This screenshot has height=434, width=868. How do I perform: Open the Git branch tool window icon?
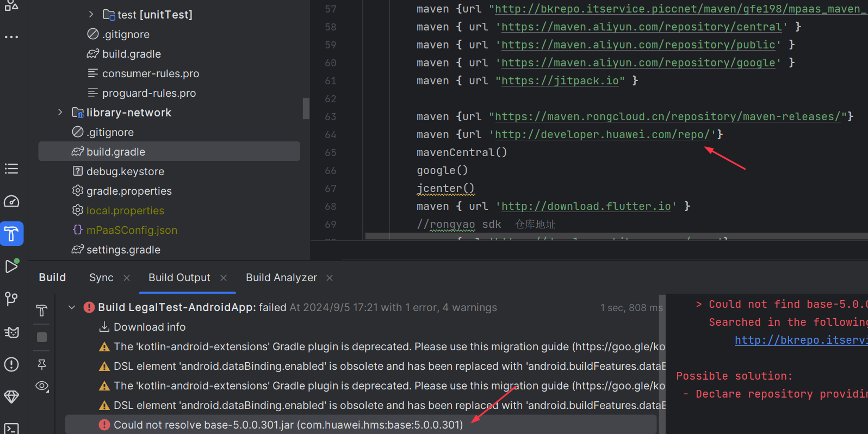click(x=11, y=299)
